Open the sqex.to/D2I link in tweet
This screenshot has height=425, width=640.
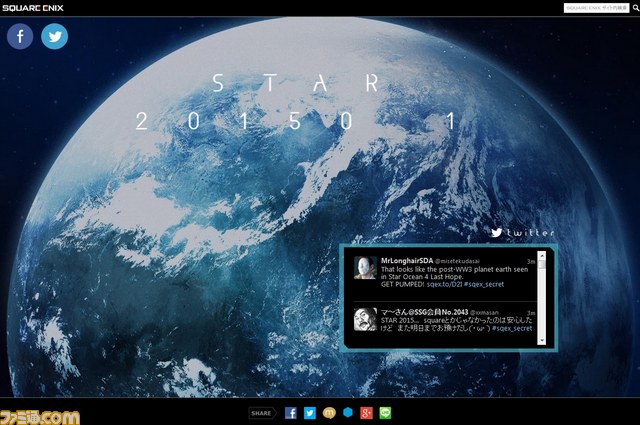tap(444, 284)
